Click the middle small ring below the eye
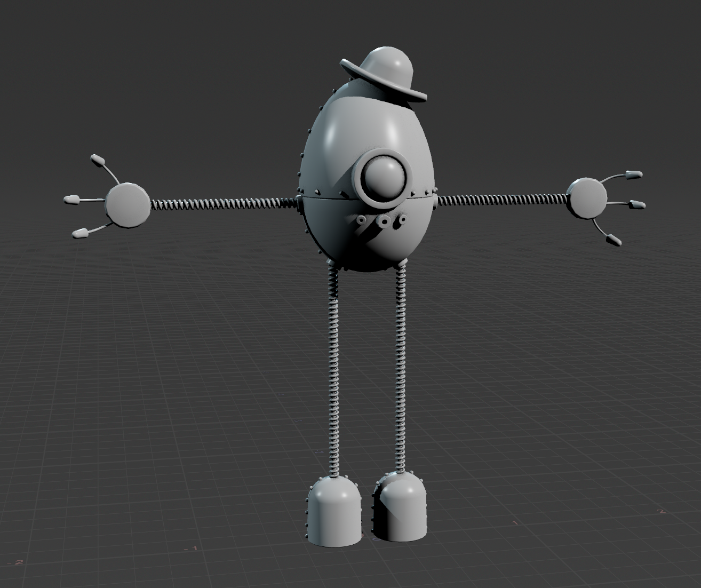 coord(383,220)
